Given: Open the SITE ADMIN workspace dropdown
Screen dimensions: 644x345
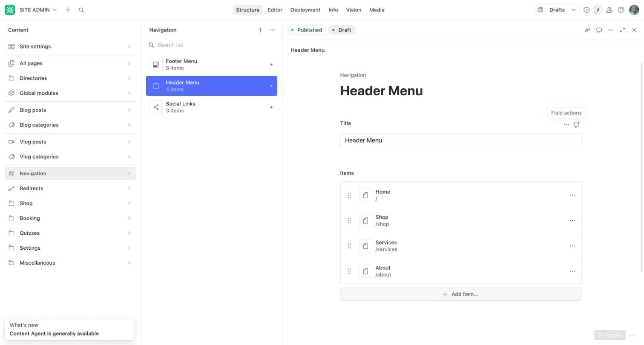Looking at the screenshot, I should click(x=38, y=10).
